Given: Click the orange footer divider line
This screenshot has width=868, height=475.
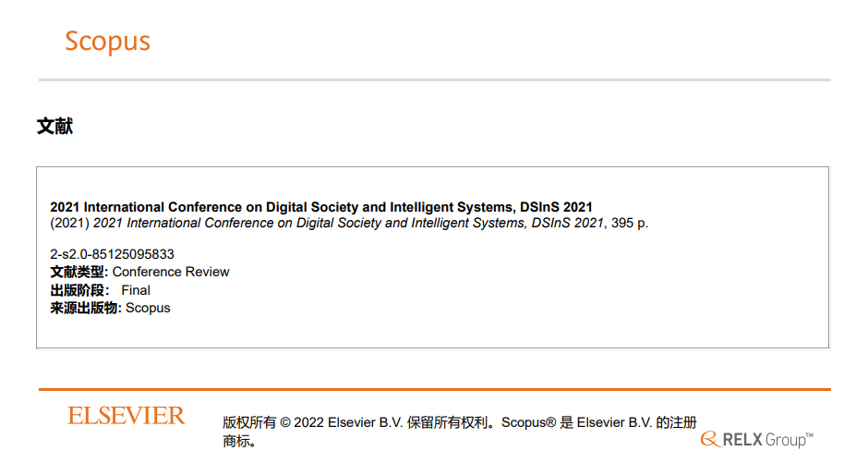Looking at the screenshot, I should click(x=434, y=389).
